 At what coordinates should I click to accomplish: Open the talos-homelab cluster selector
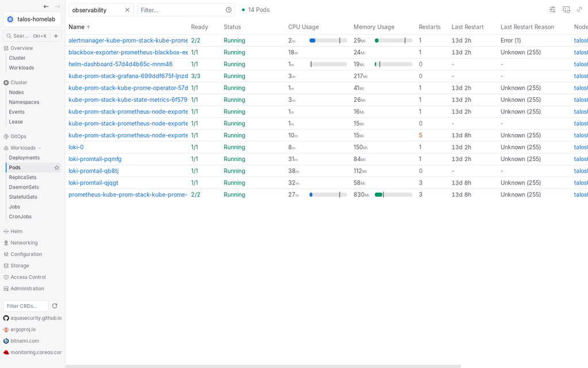click(x=32, y=19)
